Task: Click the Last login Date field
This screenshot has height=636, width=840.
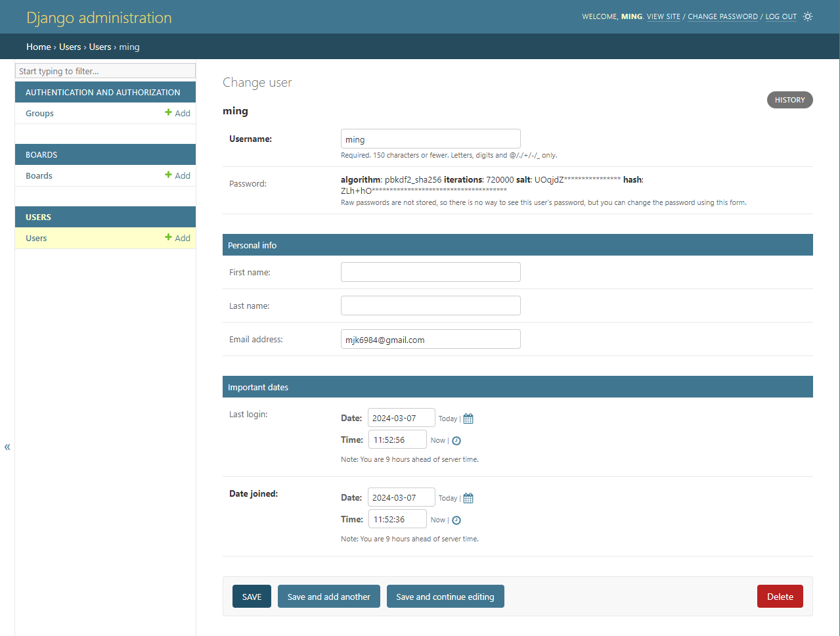Action: (x=401, y=418)
